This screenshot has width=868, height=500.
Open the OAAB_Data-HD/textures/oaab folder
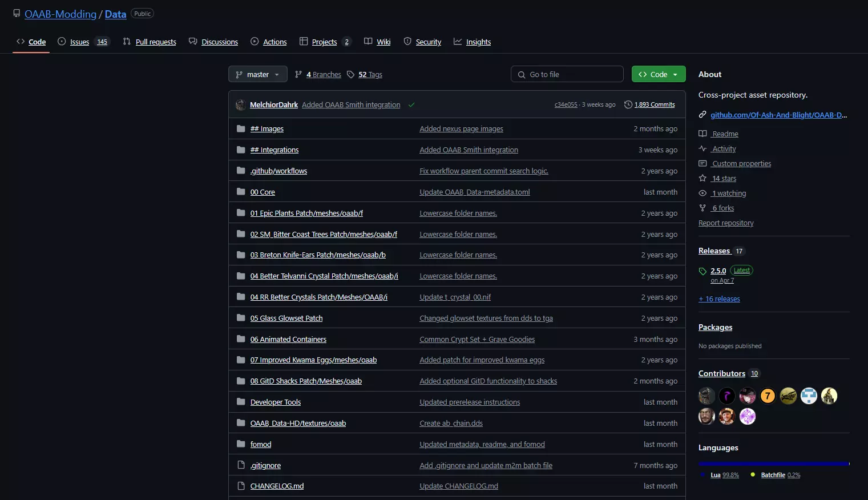click(x=298, y=424)
